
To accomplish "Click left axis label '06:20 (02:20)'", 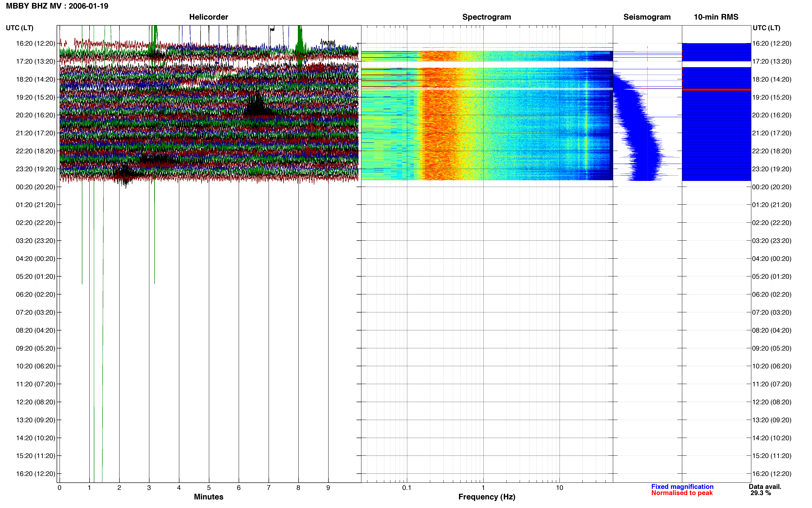I will tap(36, 294).
